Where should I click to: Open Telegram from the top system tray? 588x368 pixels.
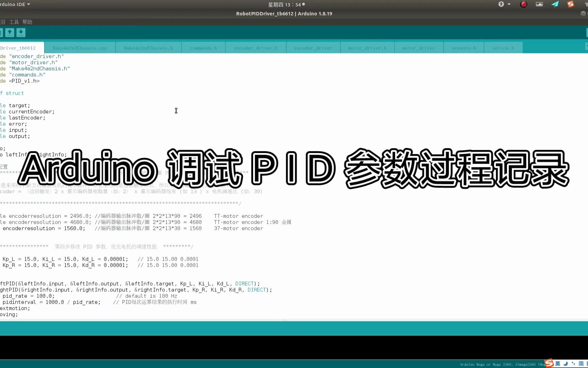pos(555,4)
